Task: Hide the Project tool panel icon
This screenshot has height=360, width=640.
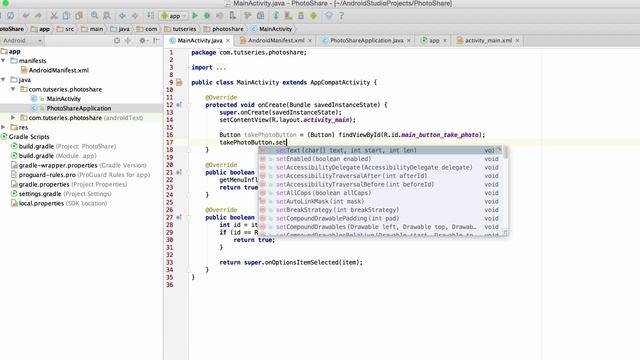Action: pyautogui.click(x=156, y=40)
